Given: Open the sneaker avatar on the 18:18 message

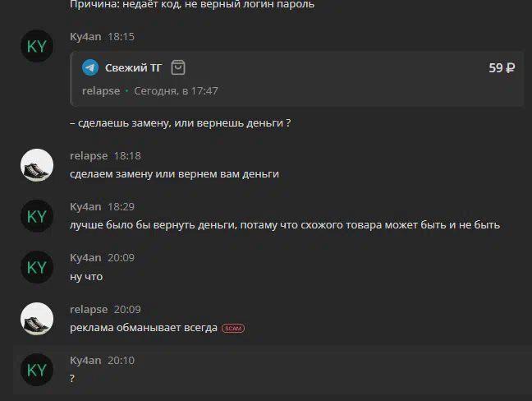Looking at the screenshot, I should [x=37, y=165].
